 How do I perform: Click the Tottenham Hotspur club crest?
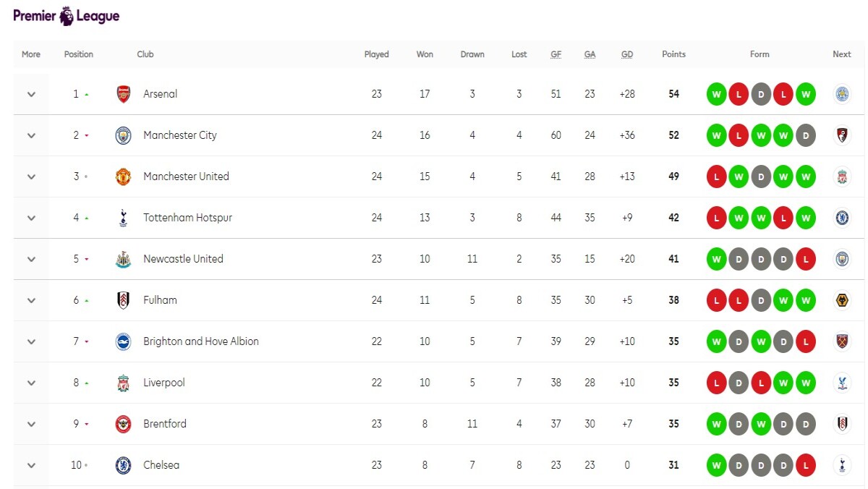(124, 218)
